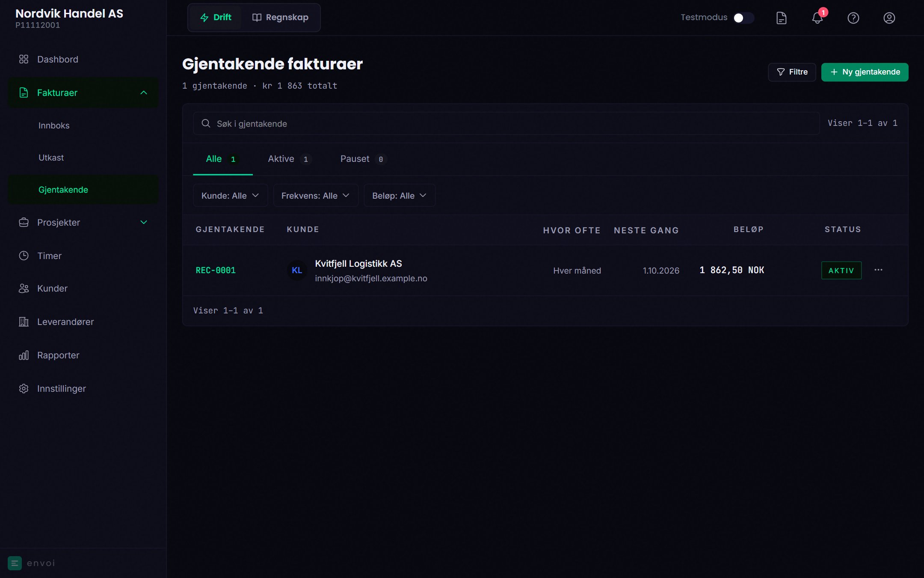Open the document icon in top bar

(781, 18)
